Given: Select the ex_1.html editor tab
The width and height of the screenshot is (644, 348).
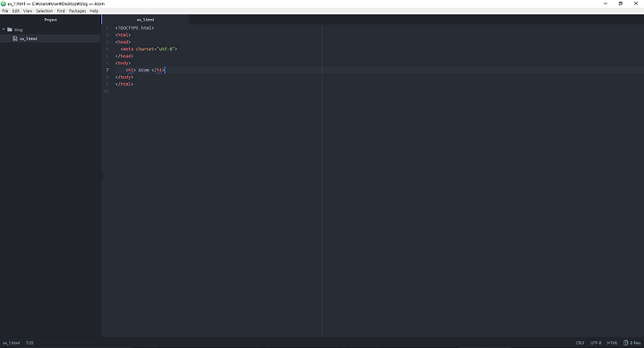Looking at the screenshot, I should (146, 20).
